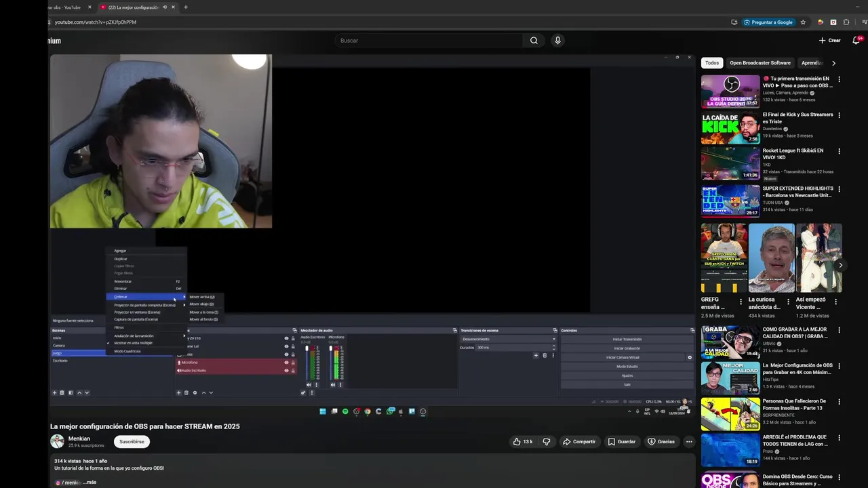Click the Compartir share button
The height and width of the screenshot is (488, 868).
click(x=579, y=441)
